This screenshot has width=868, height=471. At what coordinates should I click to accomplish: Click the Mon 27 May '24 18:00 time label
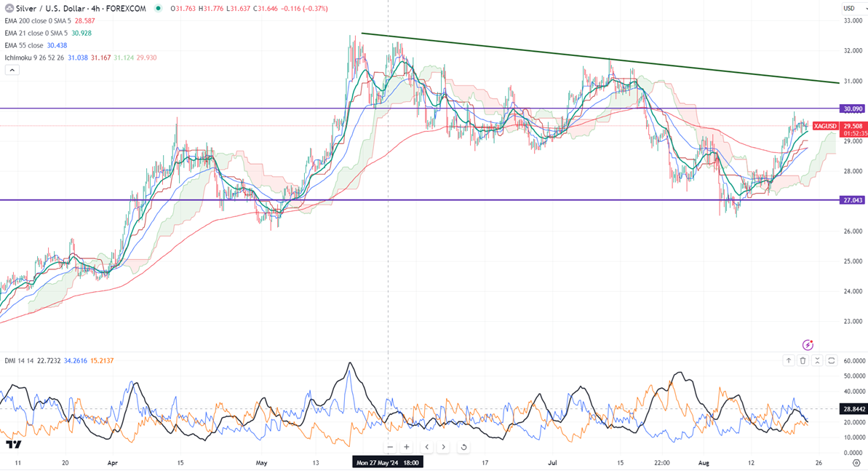[388, 463]
